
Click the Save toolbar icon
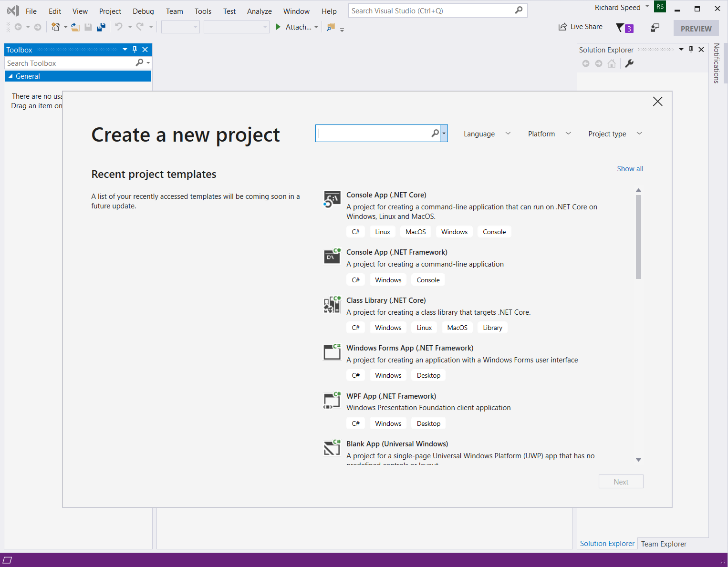click(x=88, y=27)
